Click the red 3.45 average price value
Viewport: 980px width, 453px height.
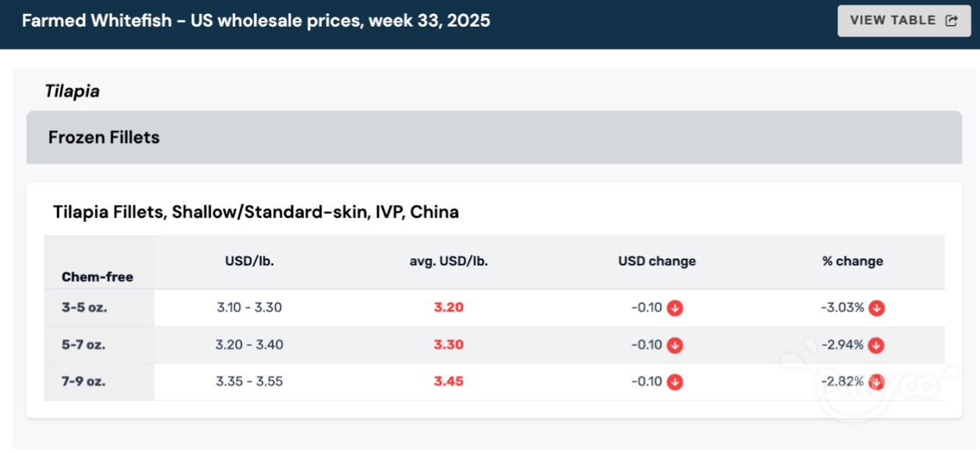[x=448, y=382]
